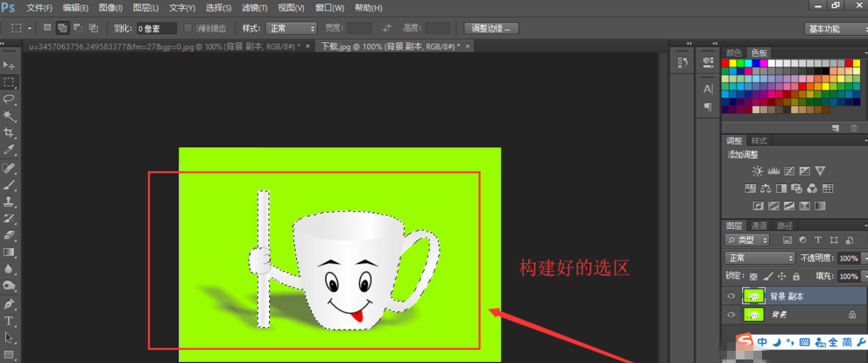Hide the 背景 副本 layer
The width and height of the screenshot is (868, 363).
(730, 296)
